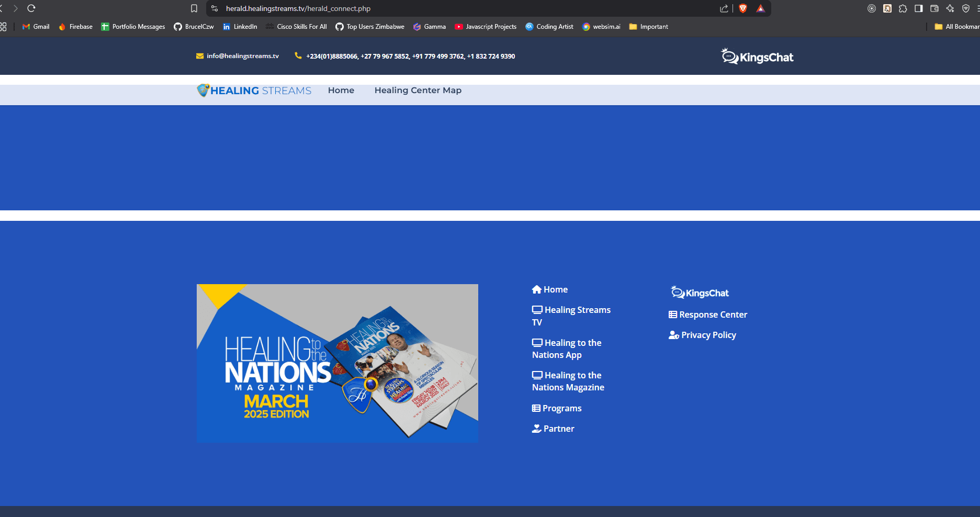Open the Brave Wallet icon
This screenshot has width=980, height=517.
[934, 8]
